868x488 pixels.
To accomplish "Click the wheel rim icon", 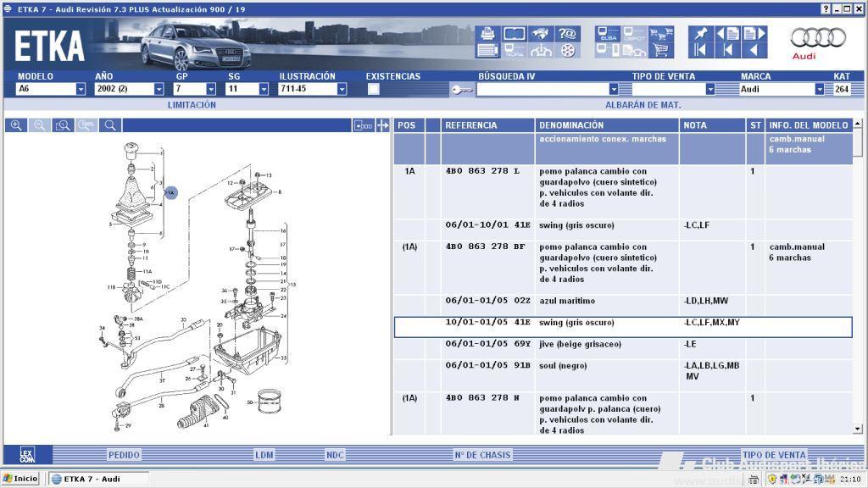I will 567,50.
